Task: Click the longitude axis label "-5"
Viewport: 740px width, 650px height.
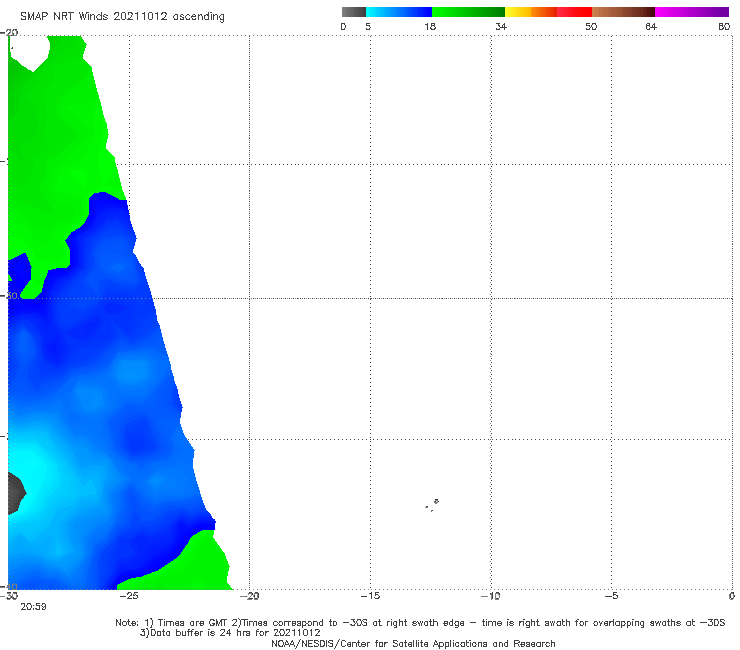Action: coord(612,596)
